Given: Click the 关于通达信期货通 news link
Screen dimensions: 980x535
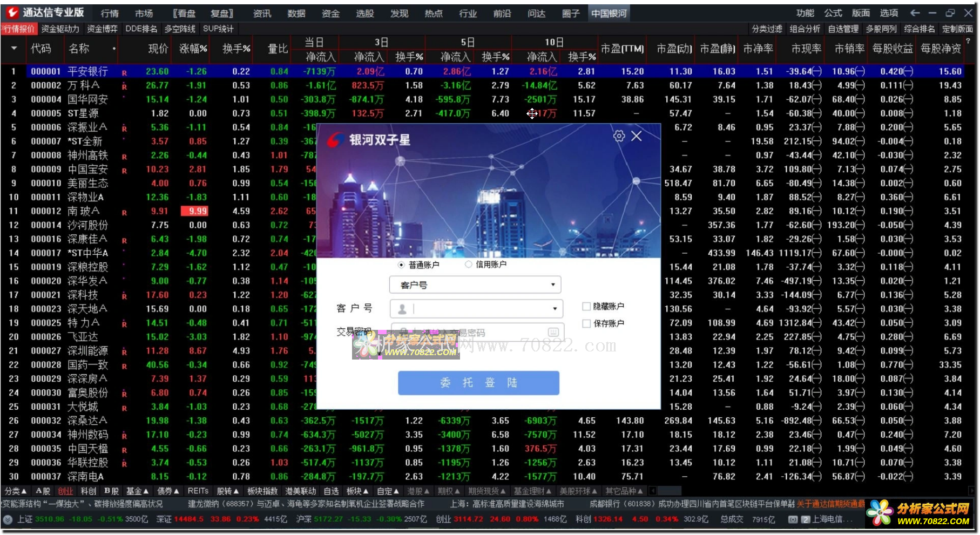Looking at the screenshot, I should [x=830, y=504].
